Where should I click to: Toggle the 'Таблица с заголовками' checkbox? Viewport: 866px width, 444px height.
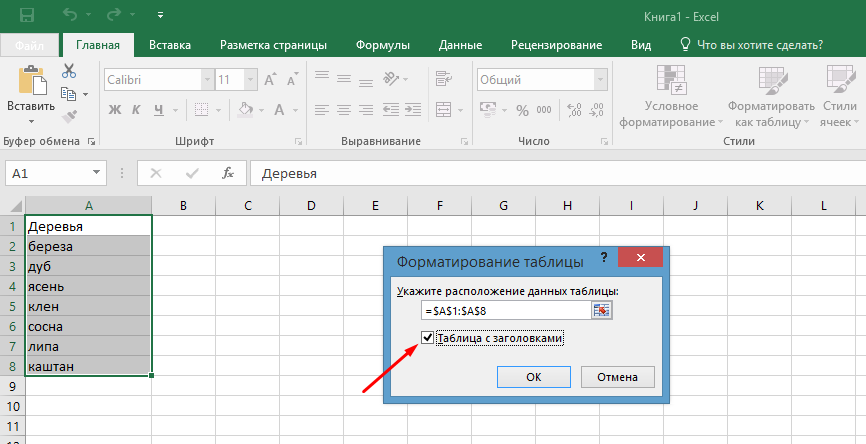pyautogui.click(x=428, y=339)
